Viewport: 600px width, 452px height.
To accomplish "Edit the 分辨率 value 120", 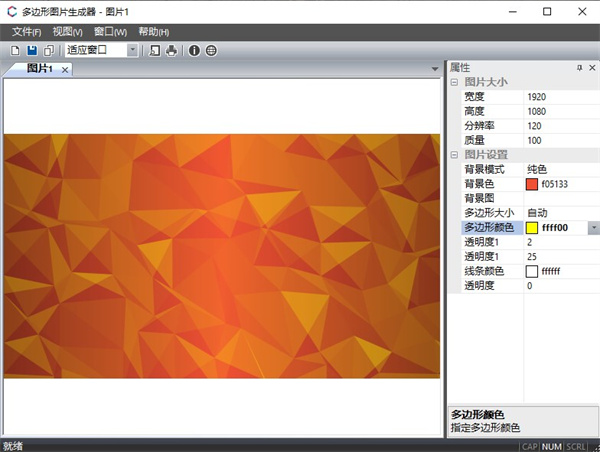I will click(561, 126).
